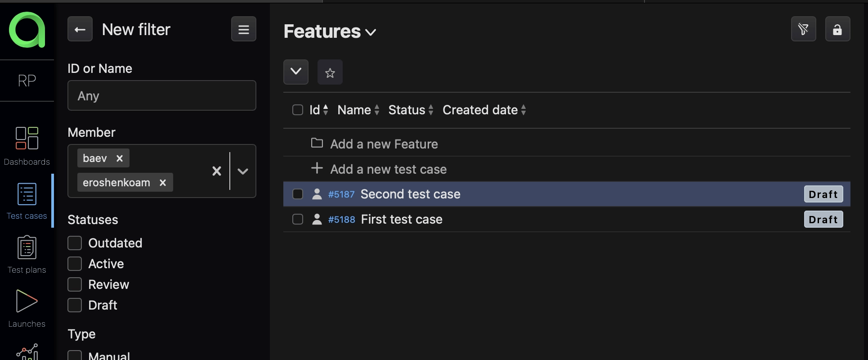Remove the eroshenkoam member tag

pyautogui.click(x=163, y=183)
